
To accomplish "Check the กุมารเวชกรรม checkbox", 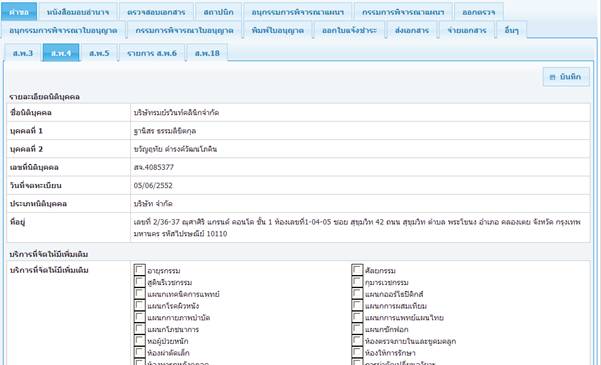I will [357, 282].
